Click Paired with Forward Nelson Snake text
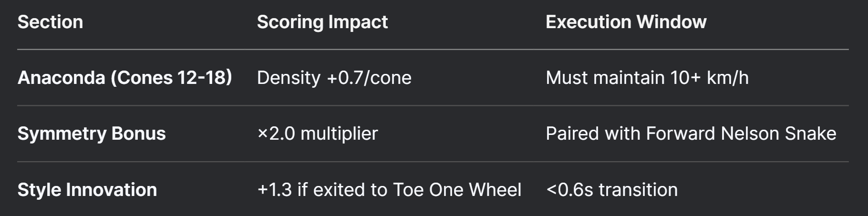The height and width of the screenshot is (216, 868). coord(691,134)
